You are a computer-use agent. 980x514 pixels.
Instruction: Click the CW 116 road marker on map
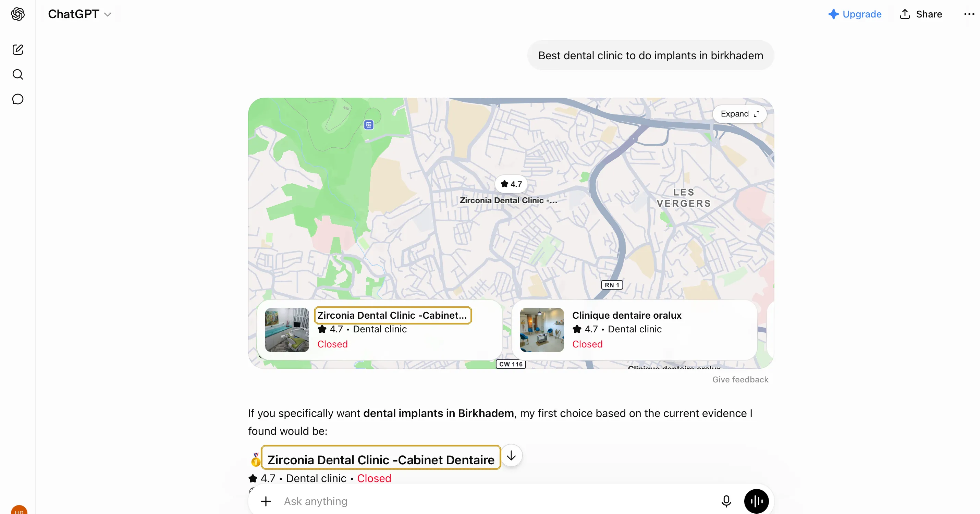(x=511, y=364)
